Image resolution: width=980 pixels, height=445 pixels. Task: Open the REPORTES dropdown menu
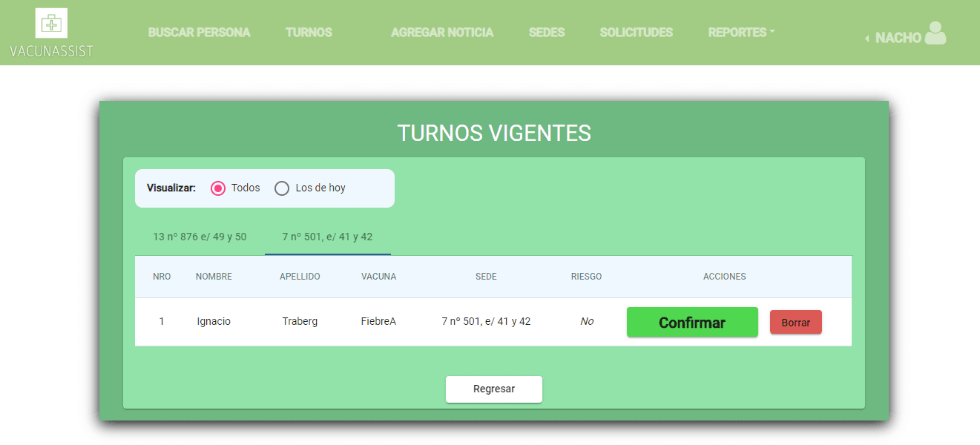pos(740,33)
